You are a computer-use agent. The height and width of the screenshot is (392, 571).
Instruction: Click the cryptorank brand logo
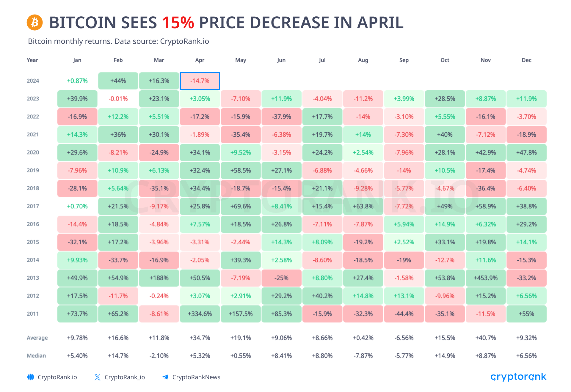coord(518,377)
